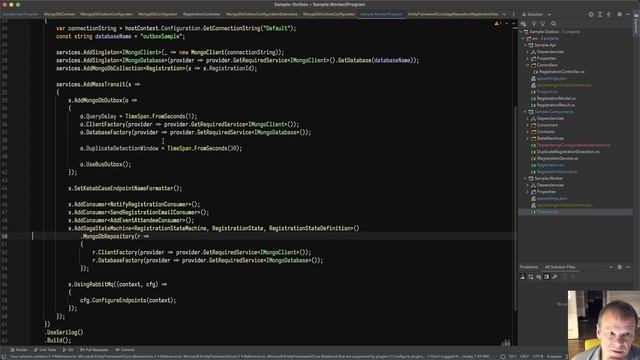The image size is (640, 360).
Task: Hide the Problems panel
Action: pyautogui.click(x=629, y=267)
